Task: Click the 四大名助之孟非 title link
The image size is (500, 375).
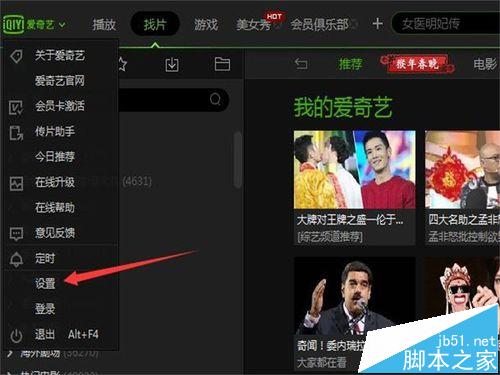Action: click(x=464, y=220)
